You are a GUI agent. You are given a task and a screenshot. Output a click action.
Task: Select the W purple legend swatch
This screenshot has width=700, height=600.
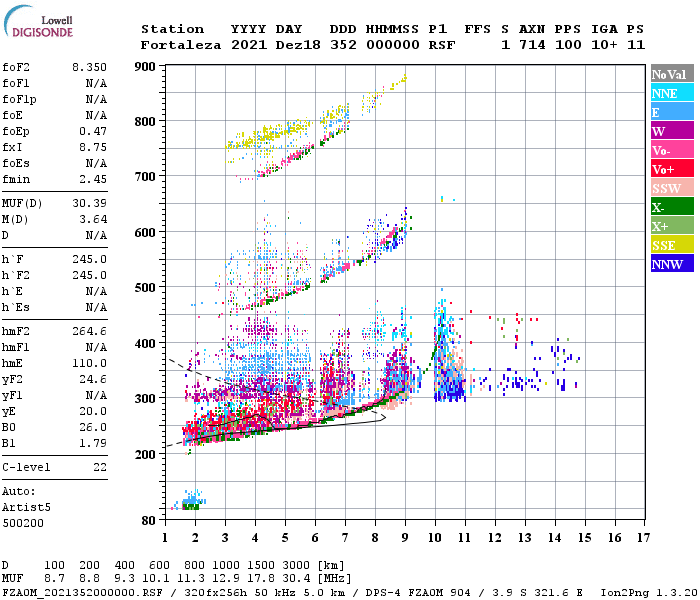(672, 130)
